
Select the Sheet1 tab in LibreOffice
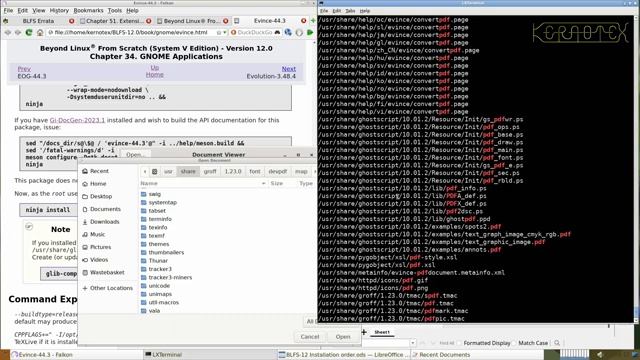point(382,332)
